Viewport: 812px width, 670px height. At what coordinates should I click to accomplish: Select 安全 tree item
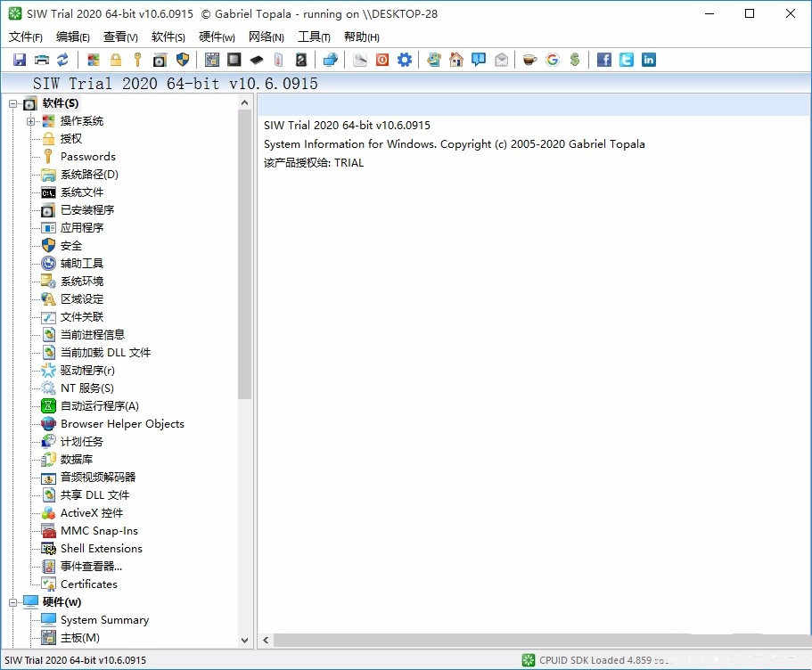(71, 245)
